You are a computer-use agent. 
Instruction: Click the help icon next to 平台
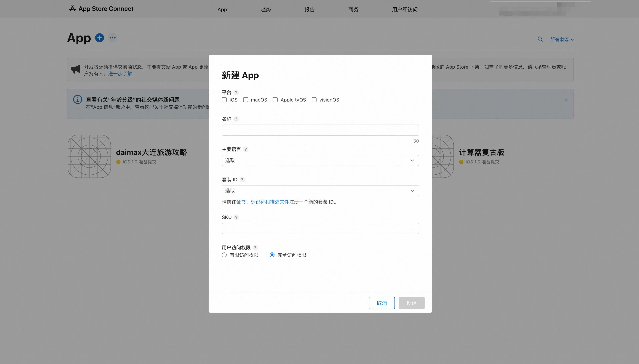point(236,93)
